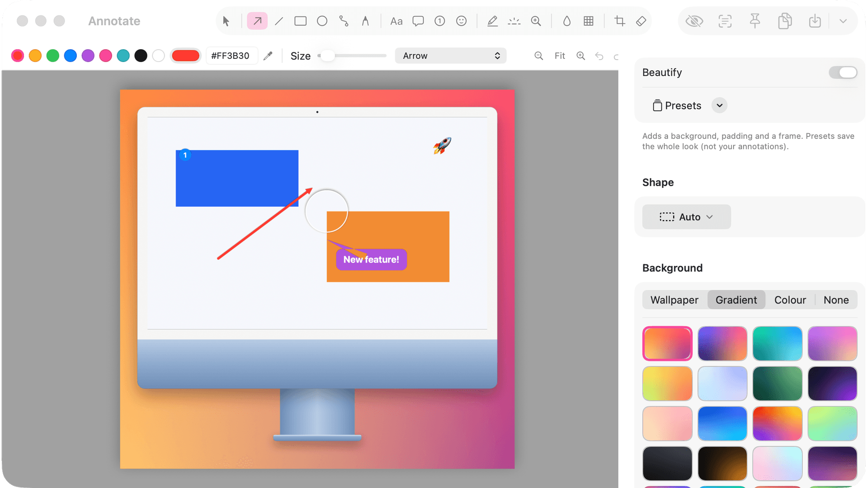Image resolution: width=868 pixels, height=488 pixels.
Task: Select the blur droplet tool
Action: coord(567,21)
